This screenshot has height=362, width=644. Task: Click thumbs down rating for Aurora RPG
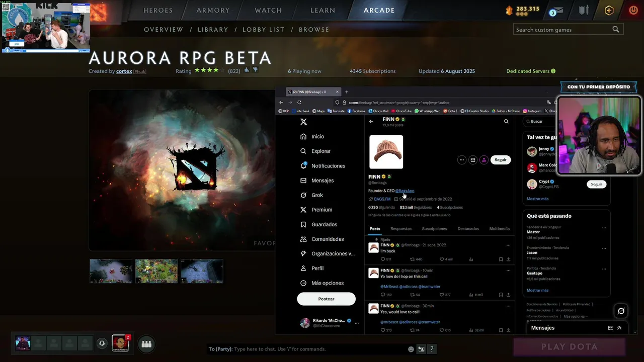click(x=255, y=70)
